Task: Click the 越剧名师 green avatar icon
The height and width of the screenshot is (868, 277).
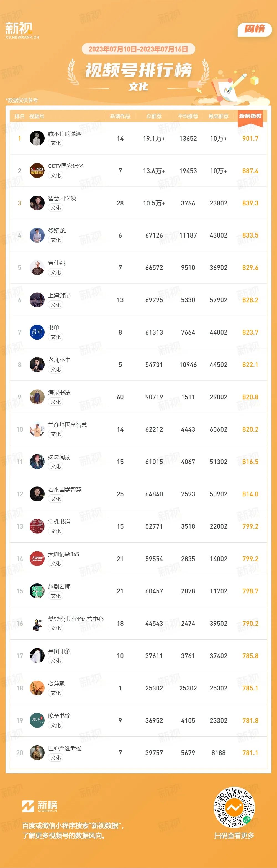Action: [37, 591]
